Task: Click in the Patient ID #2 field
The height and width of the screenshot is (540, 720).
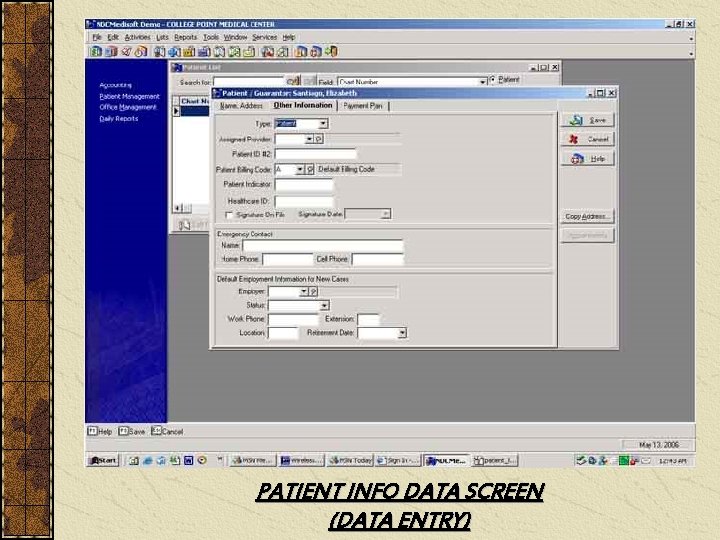Action: (x=315, y=154)
